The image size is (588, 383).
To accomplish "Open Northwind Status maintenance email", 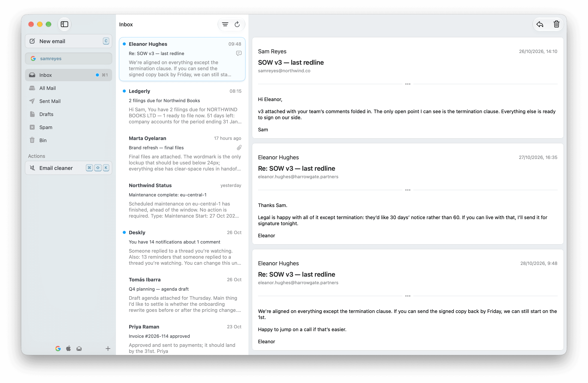I will pyautogui.click(x=182, y=201).
